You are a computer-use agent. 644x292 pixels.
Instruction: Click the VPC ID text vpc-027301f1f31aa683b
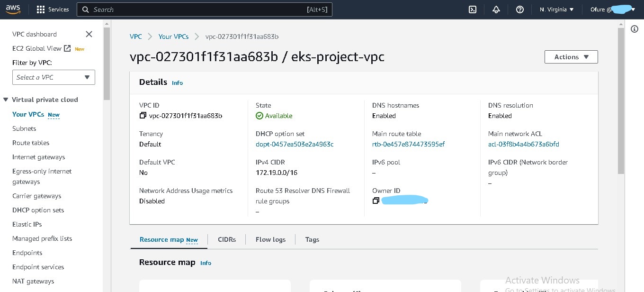coord(186,116)
